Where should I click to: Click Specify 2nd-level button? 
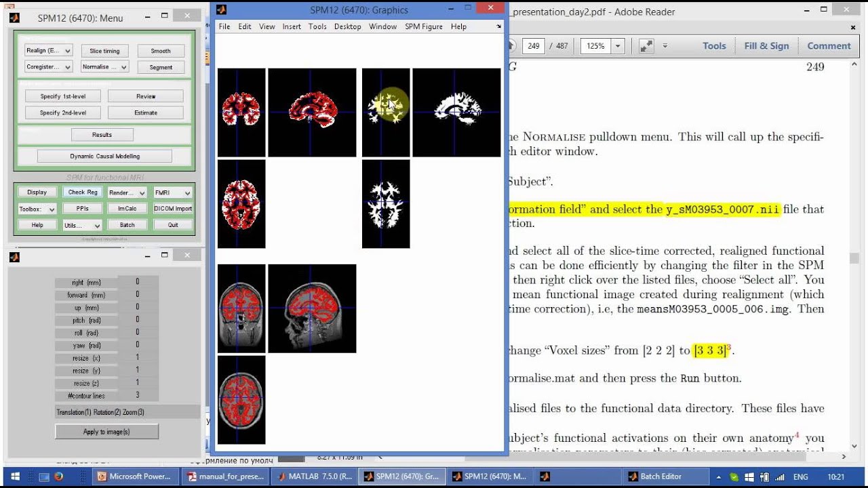[63, 113]
